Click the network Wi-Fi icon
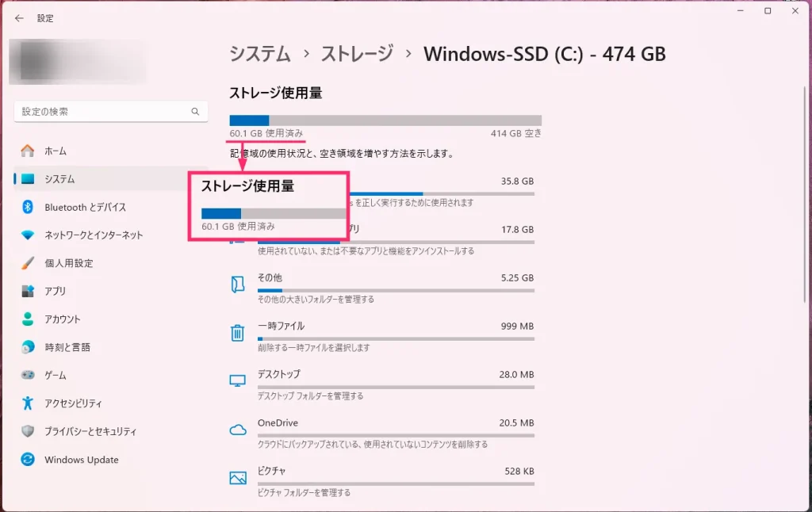 pyautogui.click(x=28, y=235)
